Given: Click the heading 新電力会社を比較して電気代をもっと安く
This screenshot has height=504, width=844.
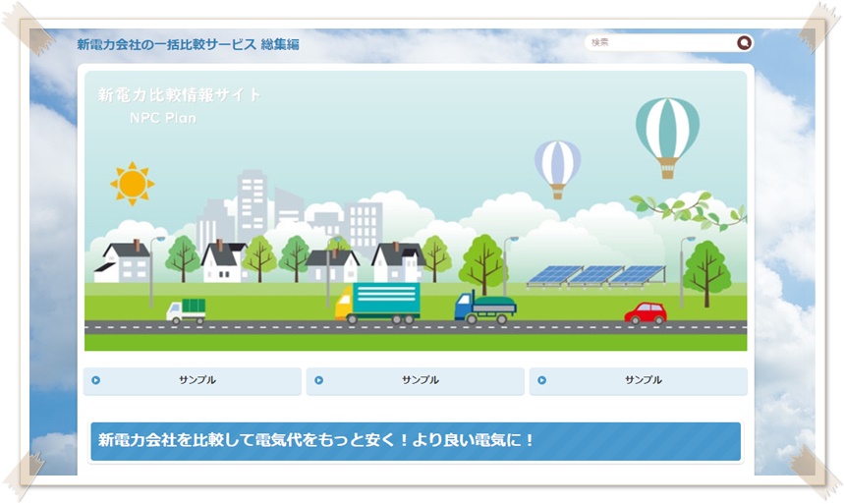Looking at the screenshot, I should point(315,440).
